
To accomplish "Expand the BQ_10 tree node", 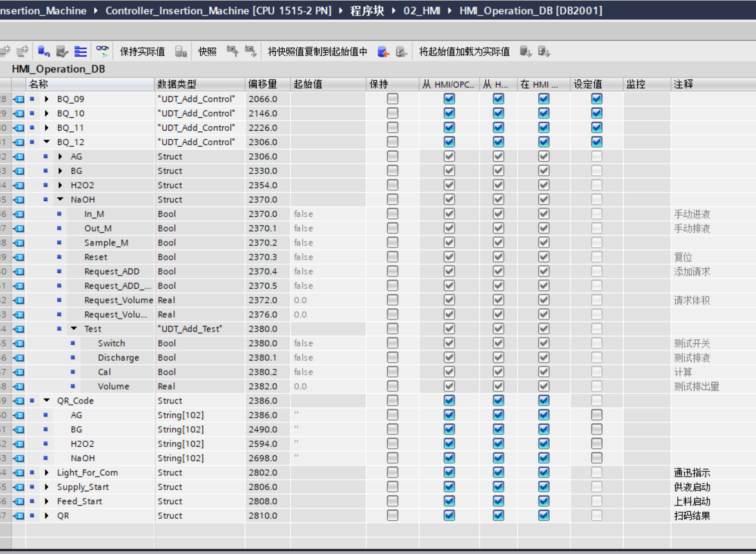I will [47, 113].
